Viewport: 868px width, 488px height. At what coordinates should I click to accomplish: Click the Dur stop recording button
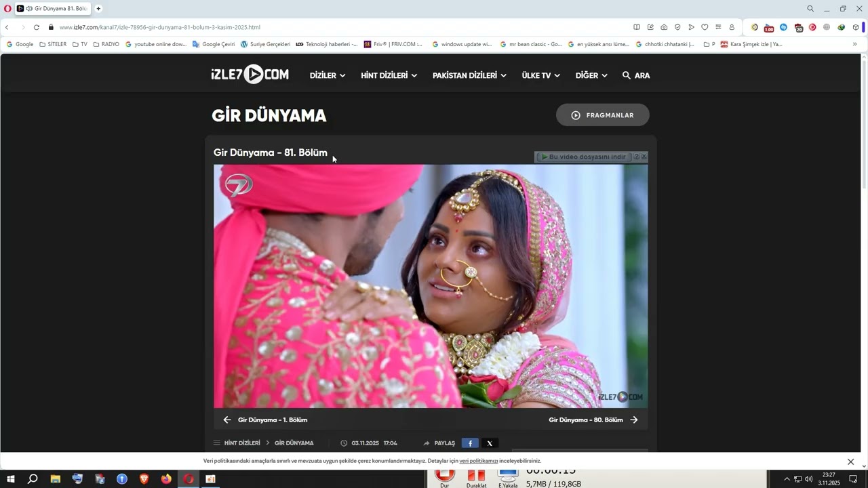445,479
